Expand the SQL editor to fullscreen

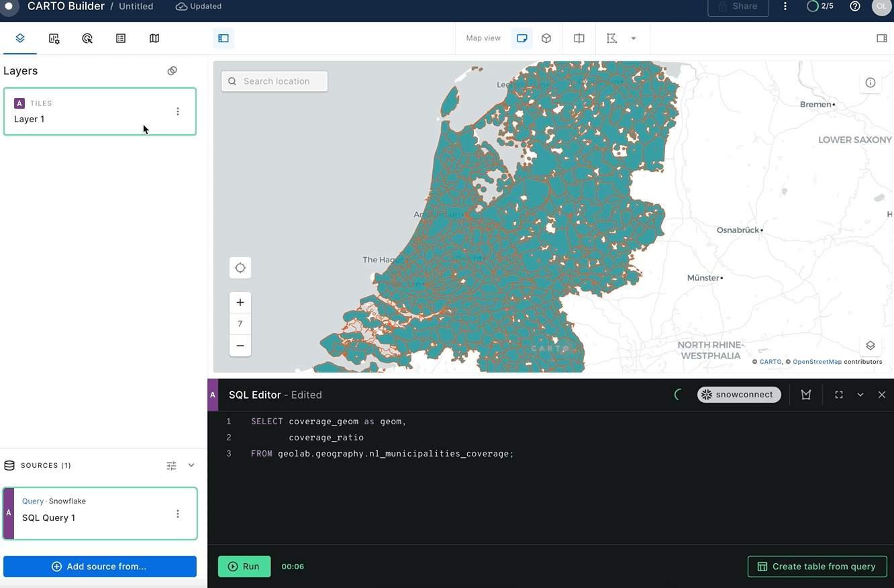[838, 395]
